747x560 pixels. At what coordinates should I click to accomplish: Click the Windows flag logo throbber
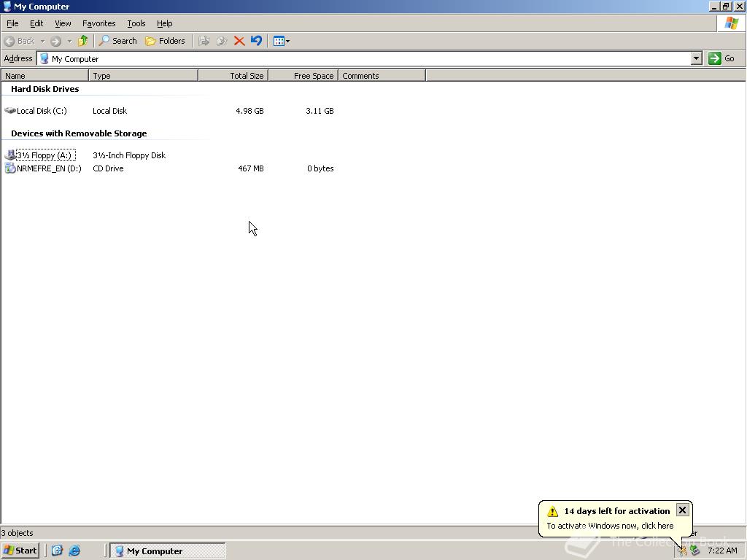coord(731,23)
